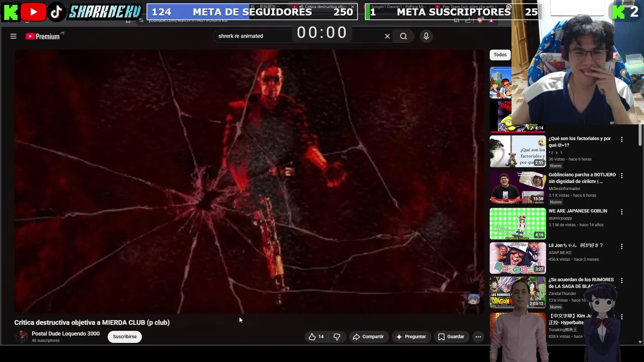The height and width of the screenshot is (362, 644).
Task: Open WE ARE JAPANESE GOBLIN video title
Action: coord(578,211)
